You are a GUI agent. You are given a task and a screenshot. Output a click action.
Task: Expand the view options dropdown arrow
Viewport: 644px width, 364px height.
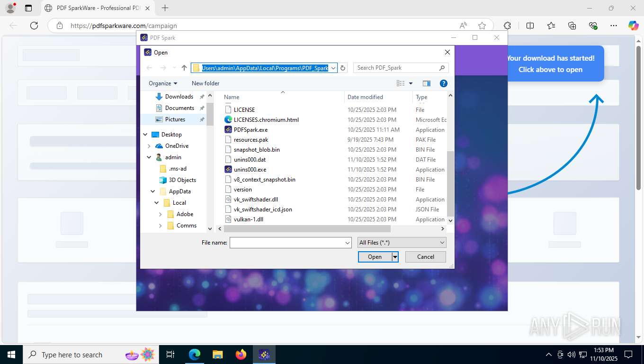[411, 83]
